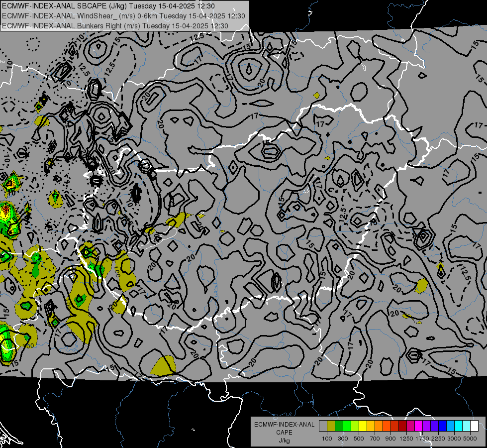Click legend scale value 1750
Screen dimensions: 487x448
coord(422,439)
